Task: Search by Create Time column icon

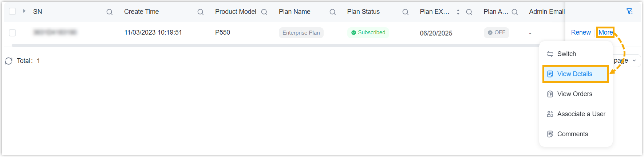Action: pyautogui.click(x=200, y=12)
